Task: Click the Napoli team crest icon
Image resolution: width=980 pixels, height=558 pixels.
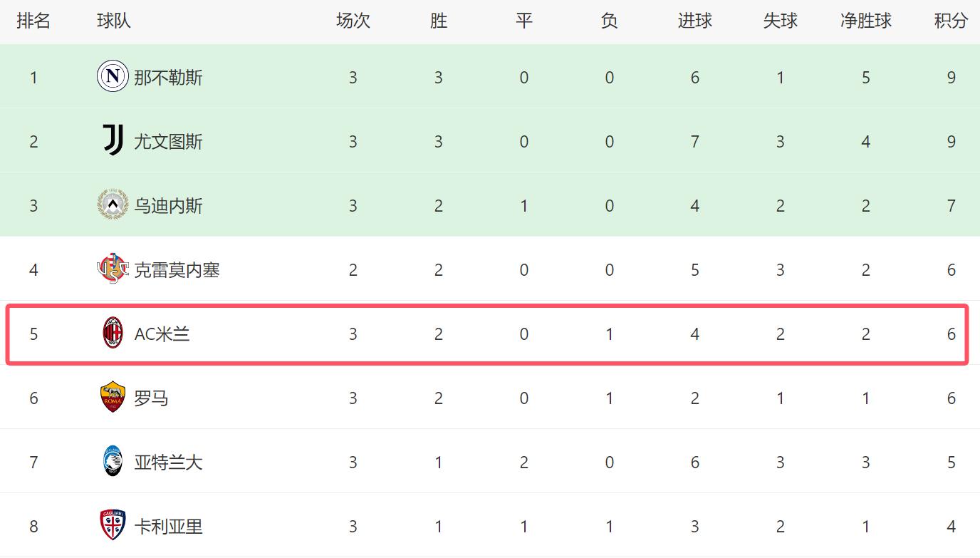Action: pos(113,77)
